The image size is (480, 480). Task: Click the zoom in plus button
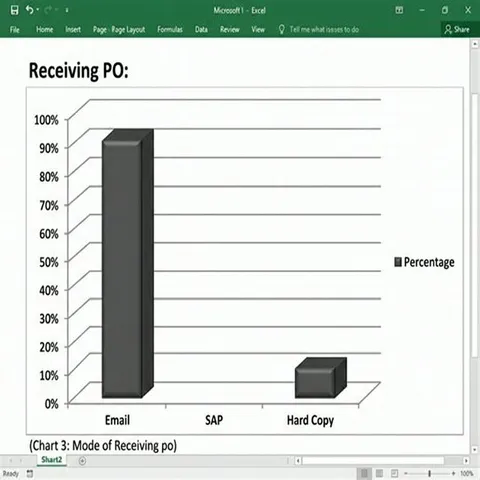coord(453,473)
